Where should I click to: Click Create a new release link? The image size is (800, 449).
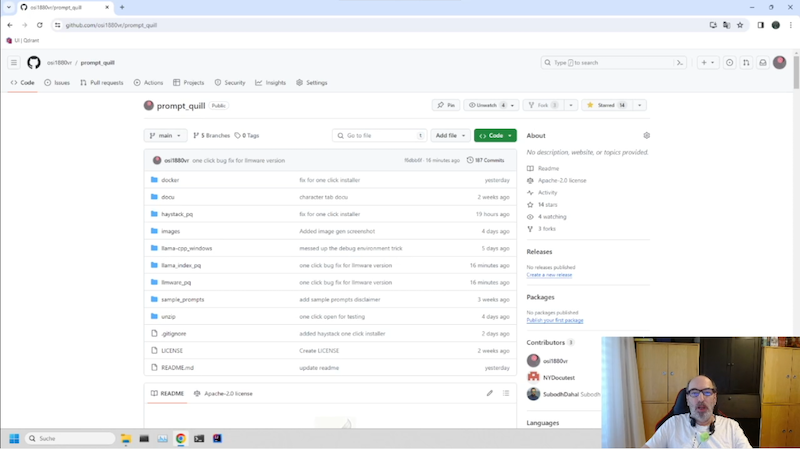point(549,275)
